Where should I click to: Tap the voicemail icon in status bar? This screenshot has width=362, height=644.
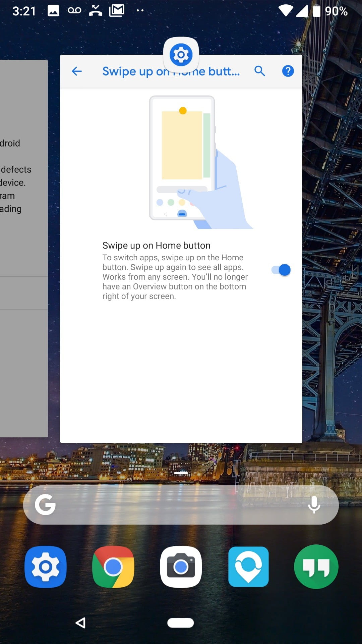pyautogui.click(x=74, y=10)
